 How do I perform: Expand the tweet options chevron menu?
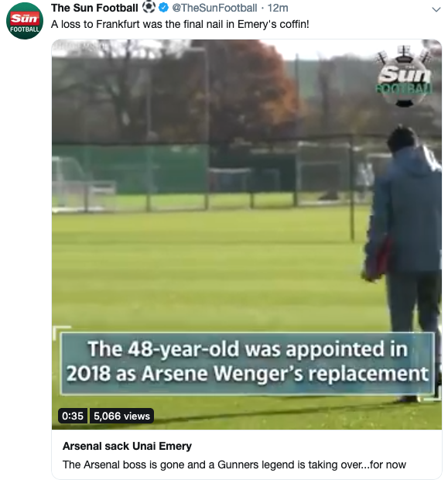(436, 9)
